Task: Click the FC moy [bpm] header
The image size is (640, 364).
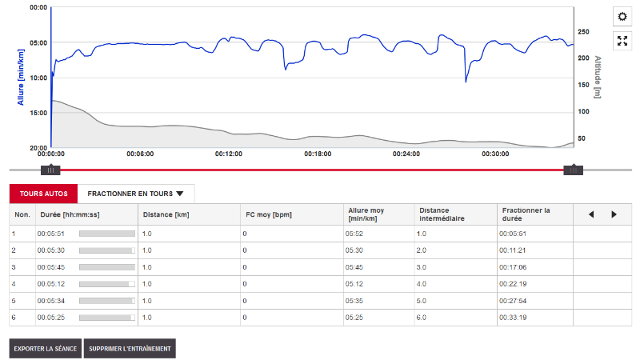Action: pos(268,214)
